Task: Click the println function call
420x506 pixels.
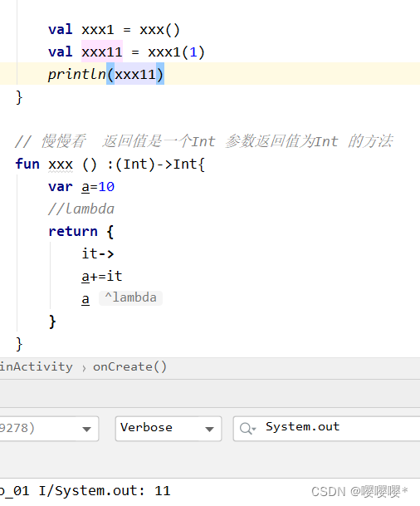Action: (x=77, y=75)
